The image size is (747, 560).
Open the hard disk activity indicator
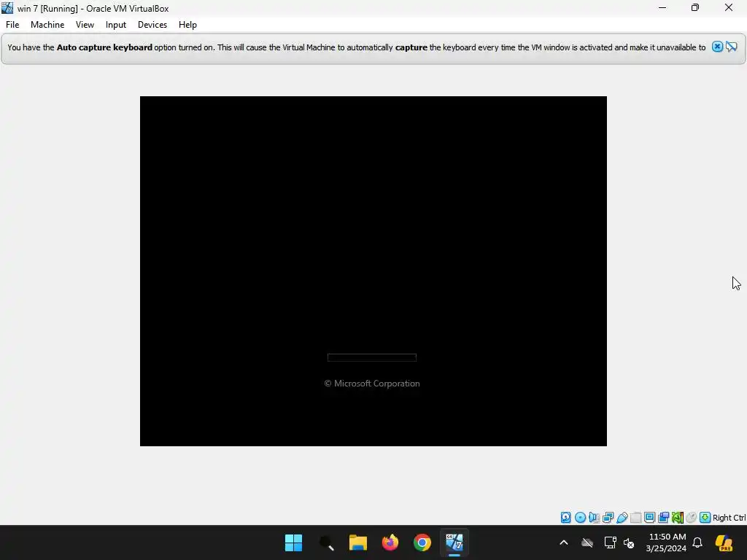pyautogui.click(x=565, y=517)
